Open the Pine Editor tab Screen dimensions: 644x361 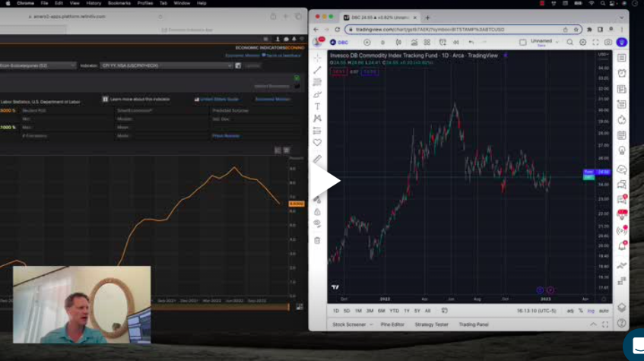392,325
